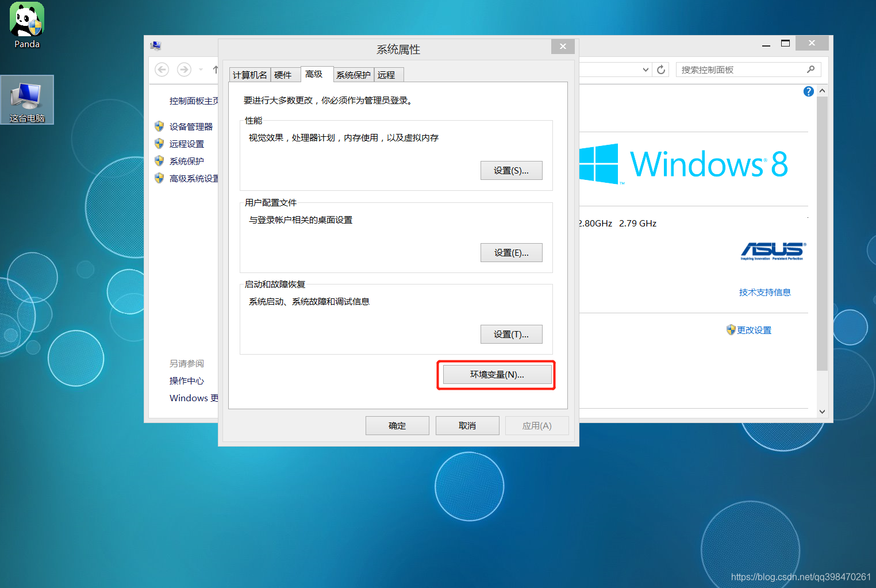Open performance 设置(S)... button

point(511,171)
